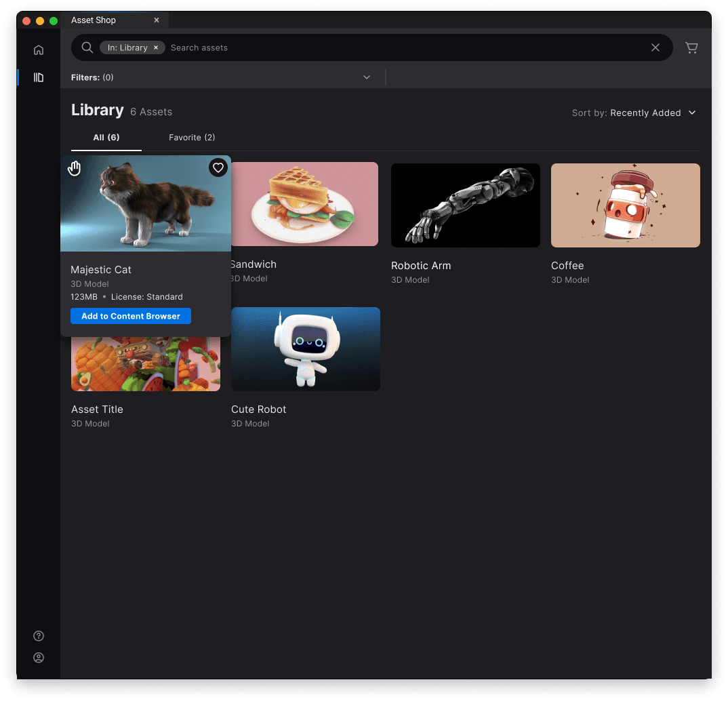The width and height of the screenshot is (728, 701).
Task: Open the Cute Robot thumbnail
Action: click(306, 349)
